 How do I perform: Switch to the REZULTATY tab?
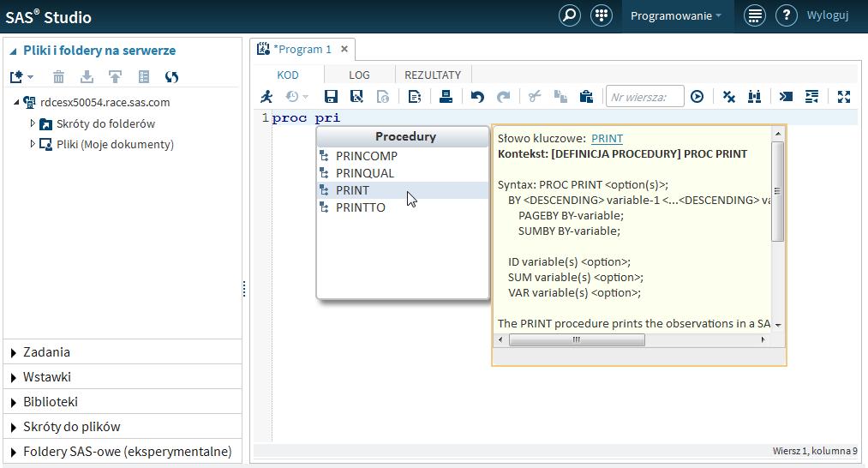click(x=433, y=75)
